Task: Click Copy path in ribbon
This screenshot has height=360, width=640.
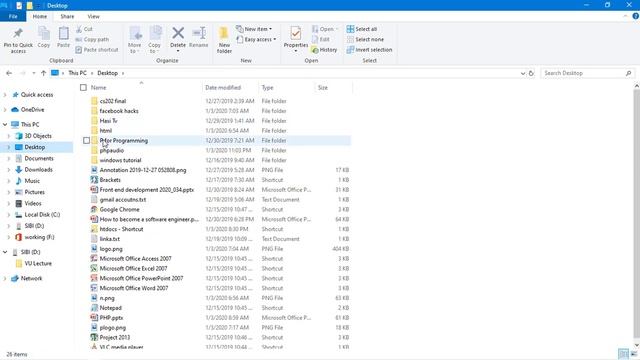Action: tap(92, 40)
